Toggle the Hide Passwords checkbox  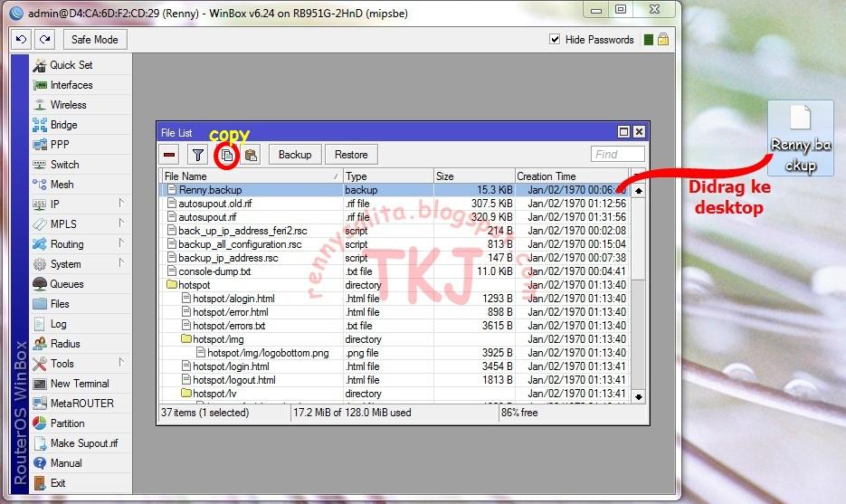pyautogui.click(x=554, y=39)
